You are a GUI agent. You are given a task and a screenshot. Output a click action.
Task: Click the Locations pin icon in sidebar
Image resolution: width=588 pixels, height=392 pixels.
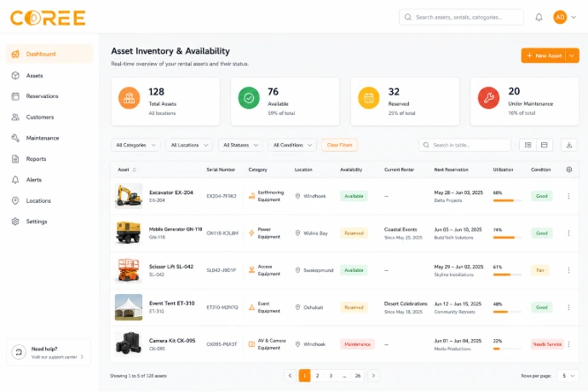click(x=15, y=201)
